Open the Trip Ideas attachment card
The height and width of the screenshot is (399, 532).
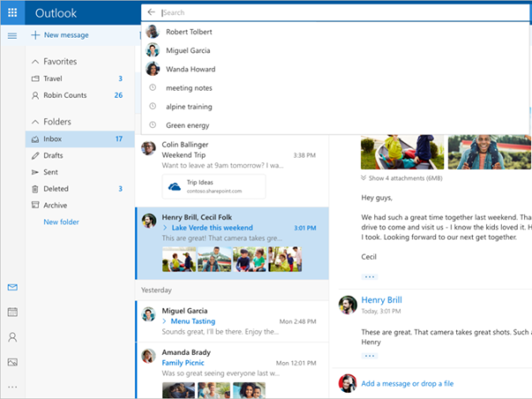[x=213, y=186]
